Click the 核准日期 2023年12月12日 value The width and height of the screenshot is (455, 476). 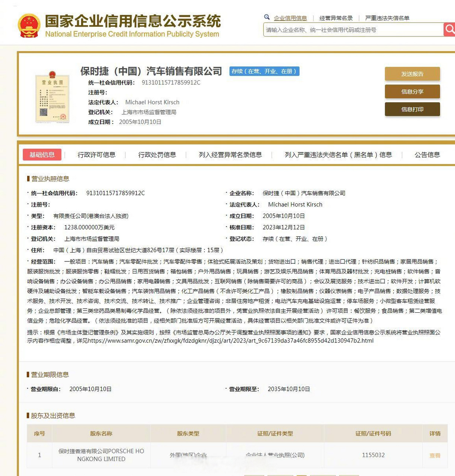284,228
